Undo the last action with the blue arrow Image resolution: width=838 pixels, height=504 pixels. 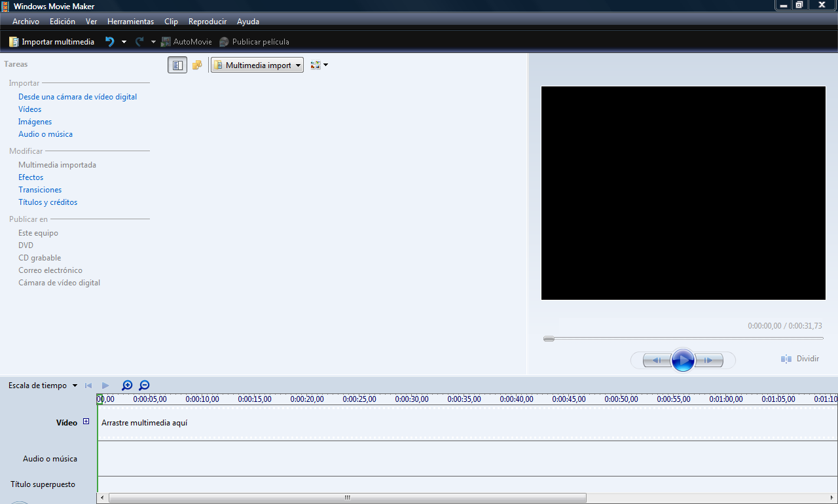(109, 42)
